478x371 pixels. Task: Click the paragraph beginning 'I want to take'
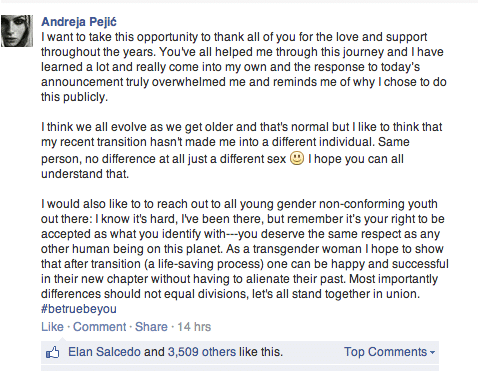[244, 67]
